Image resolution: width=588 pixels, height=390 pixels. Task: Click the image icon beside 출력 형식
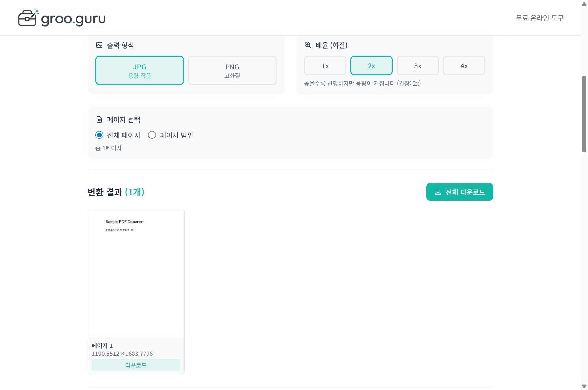point(99,45)
